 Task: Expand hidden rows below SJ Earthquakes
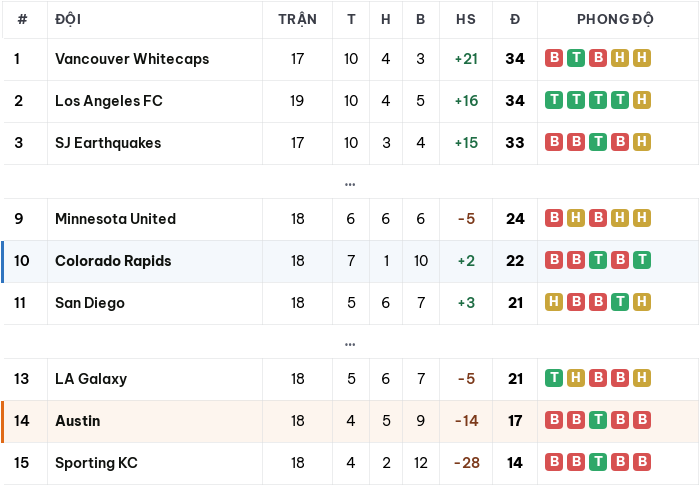tap(350, 184)
